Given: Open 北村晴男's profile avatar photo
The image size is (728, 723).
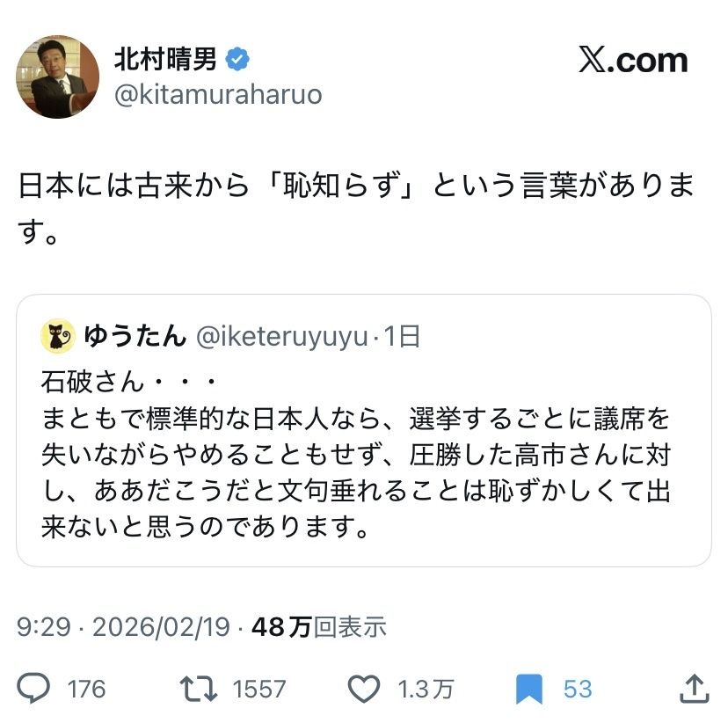Looking at the screenshot, I should point(57,77).
